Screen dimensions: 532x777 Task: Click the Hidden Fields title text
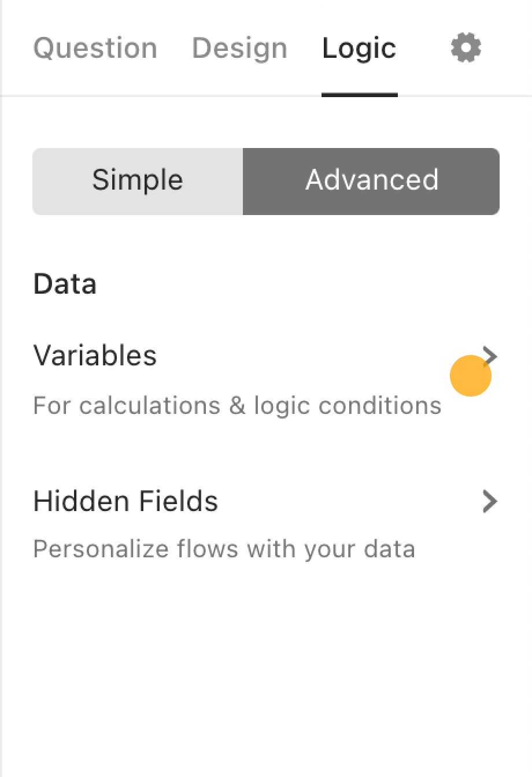[125, 501]
